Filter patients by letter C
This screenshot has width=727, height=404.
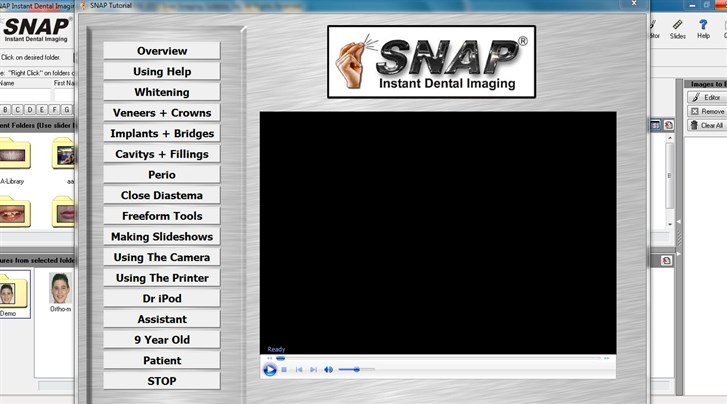point(18,109)
